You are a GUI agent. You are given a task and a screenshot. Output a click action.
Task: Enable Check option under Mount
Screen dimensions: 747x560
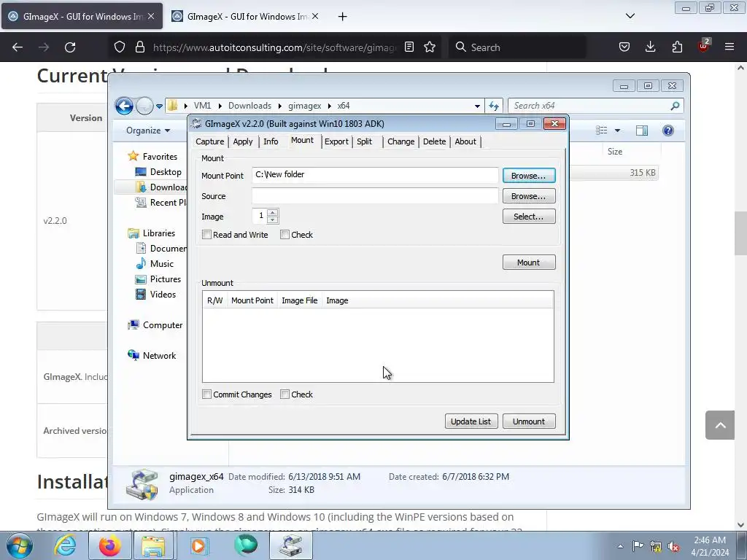pyautogui.click(x=285, y=235)
